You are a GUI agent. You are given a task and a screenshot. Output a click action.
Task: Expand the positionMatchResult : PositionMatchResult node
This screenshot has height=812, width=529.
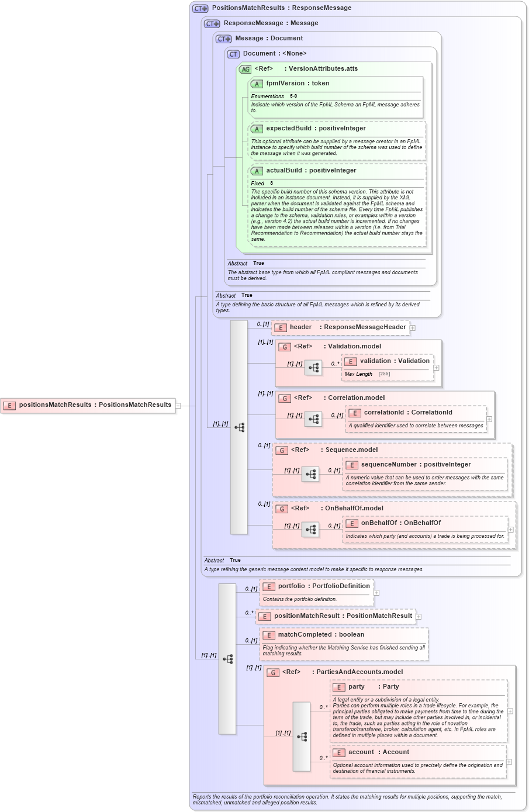(419, 617)
